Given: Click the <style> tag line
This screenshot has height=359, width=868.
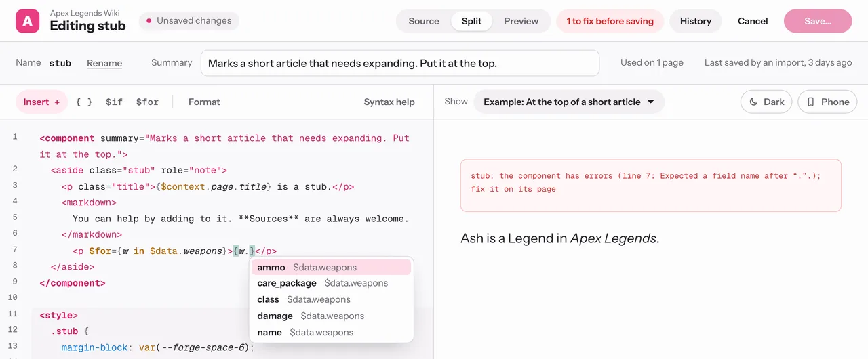Looking at the screenshot, I should (59, 315).
